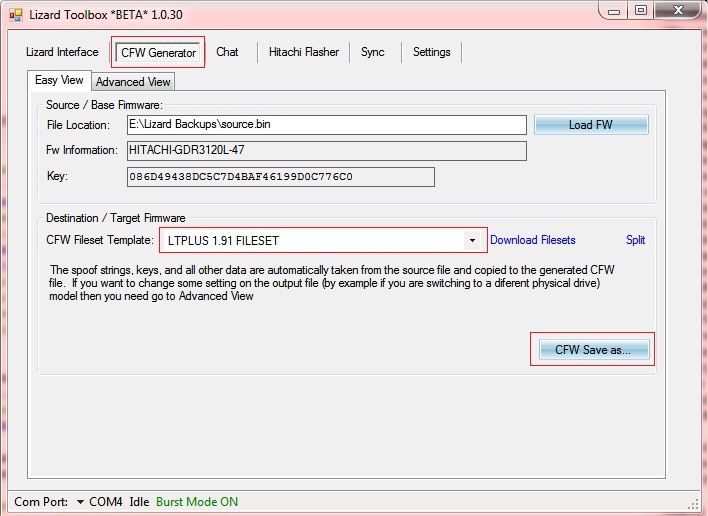Select the Easy View sub-tab

(59, 80)
